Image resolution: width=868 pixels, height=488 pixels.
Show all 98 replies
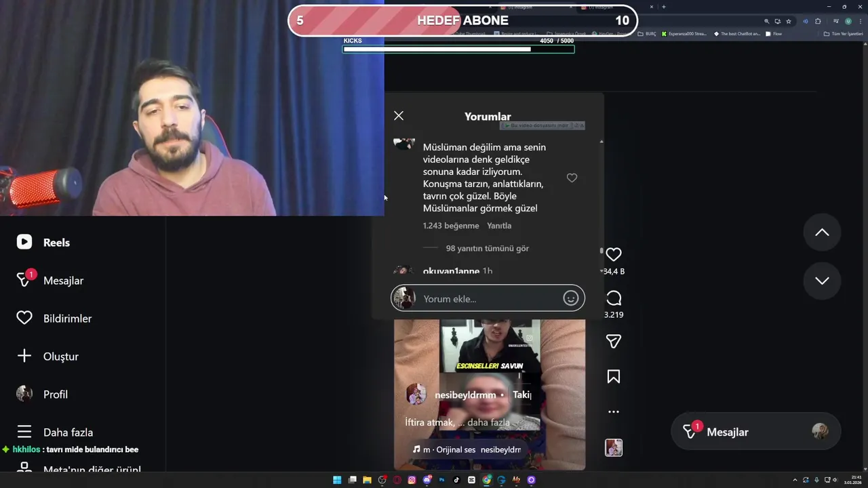[488, 248]
